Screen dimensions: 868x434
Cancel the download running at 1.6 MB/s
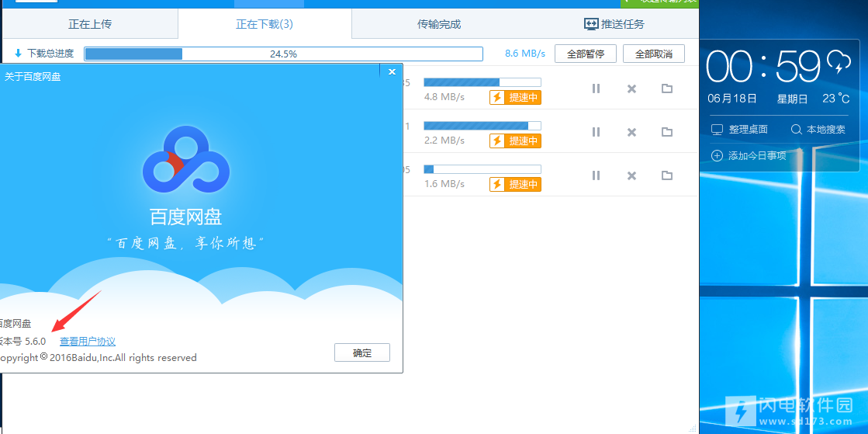[631, 175]
